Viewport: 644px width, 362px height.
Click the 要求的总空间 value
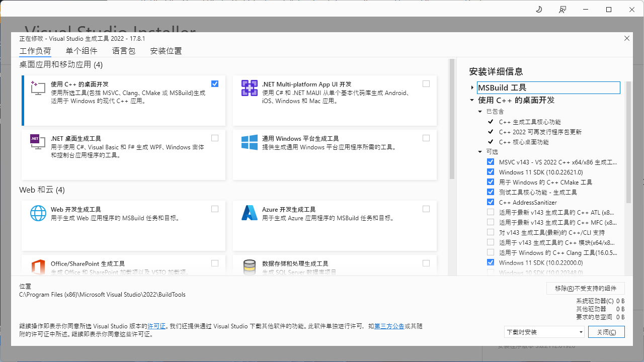point(620,317)
